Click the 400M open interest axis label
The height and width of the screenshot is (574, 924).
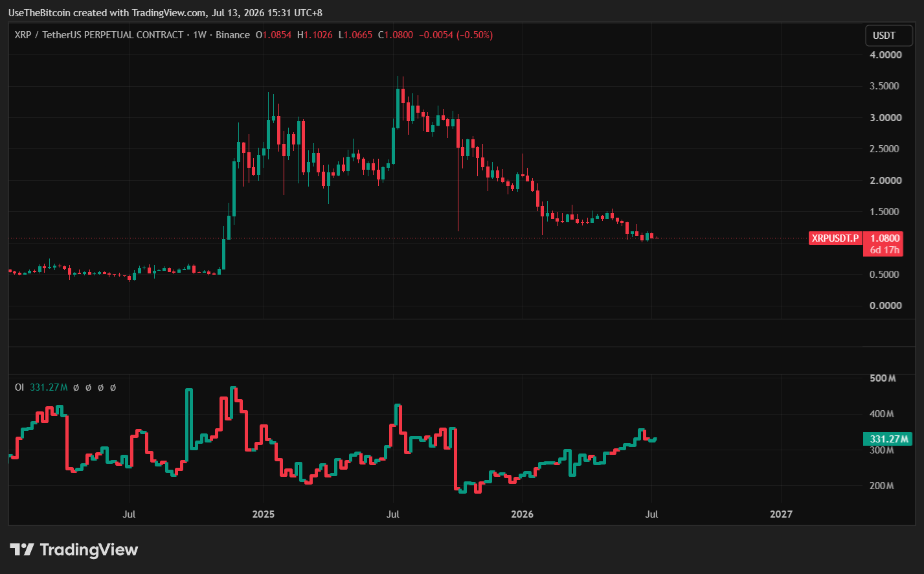[883, 414]
